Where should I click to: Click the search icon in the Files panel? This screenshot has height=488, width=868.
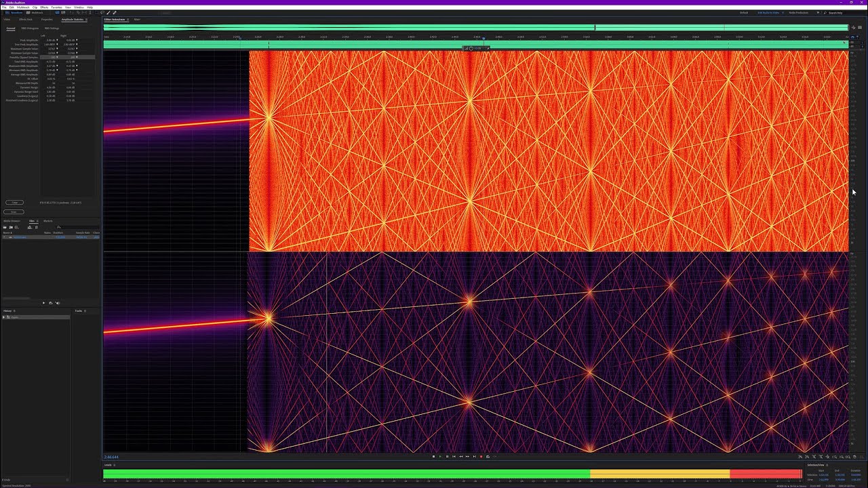59,227
